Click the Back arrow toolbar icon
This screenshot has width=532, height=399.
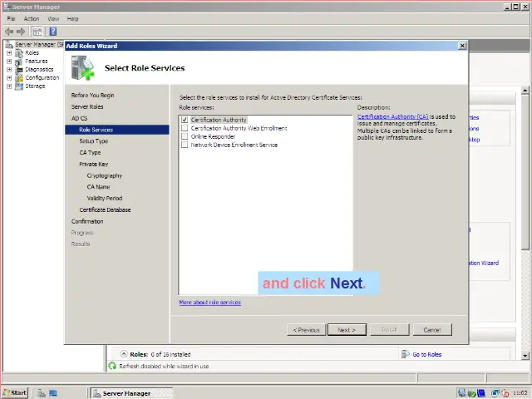click(9, 32)
